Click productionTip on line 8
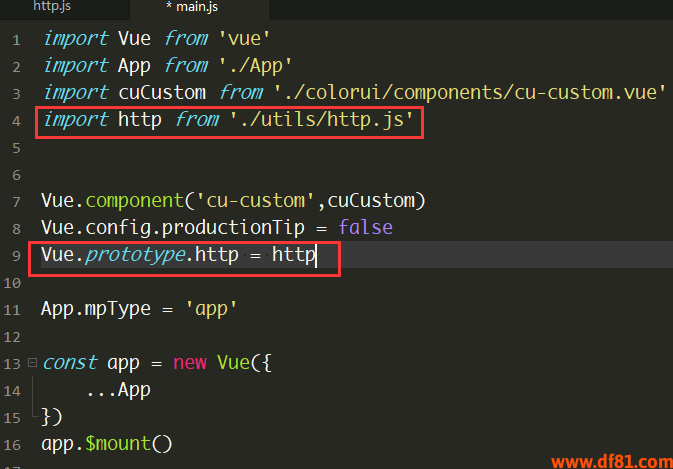This screenshot has height=469, width=673. [x=233, y=228]
